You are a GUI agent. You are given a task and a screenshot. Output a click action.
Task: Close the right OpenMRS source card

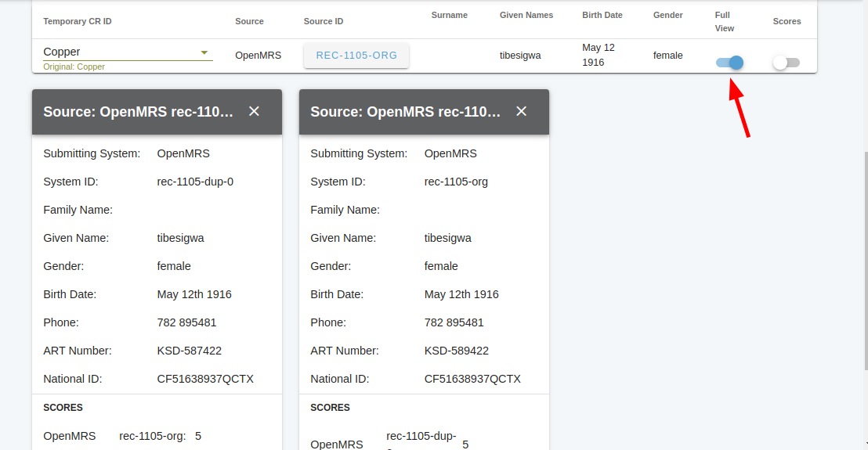coord(521,111)
